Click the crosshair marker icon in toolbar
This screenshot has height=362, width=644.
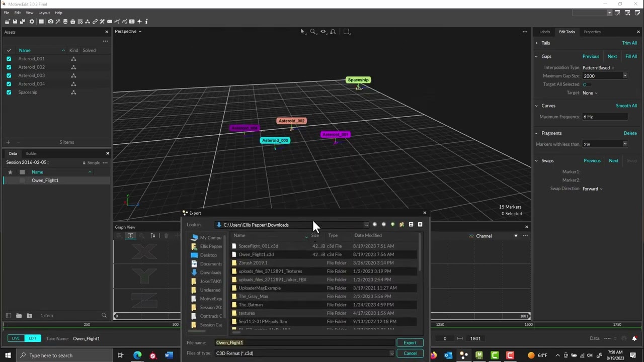139,22
